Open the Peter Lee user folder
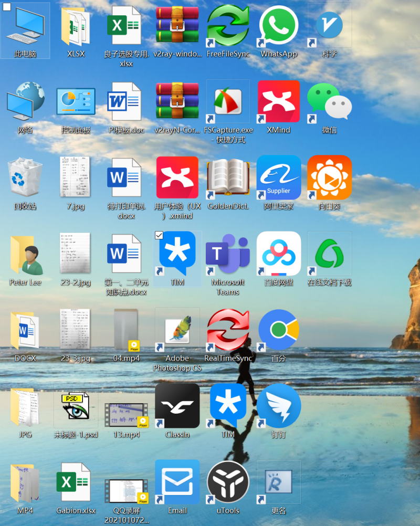 pyautogui.click(x=26, y=255)
